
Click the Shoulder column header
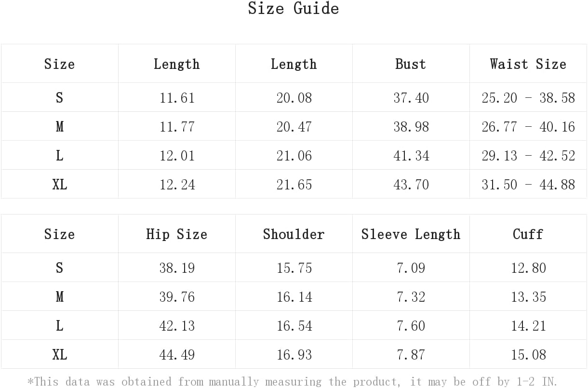pos(294,234)
